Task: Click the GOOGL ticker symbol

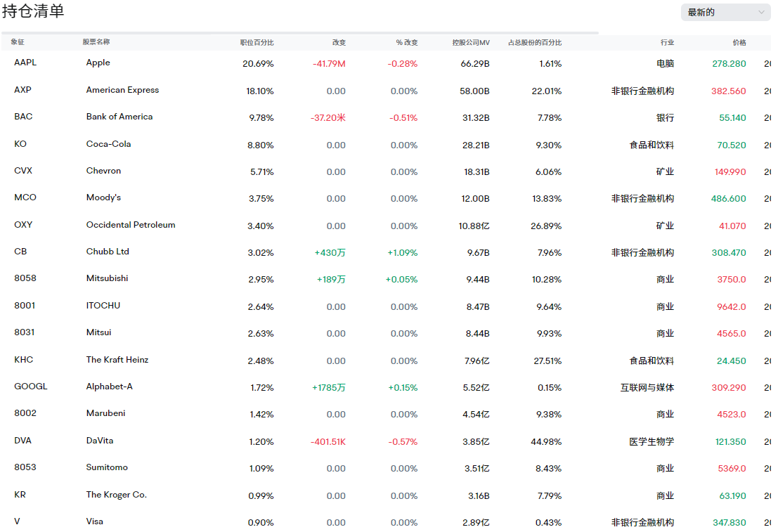Action: pyautogui.click(x=31, y=387)
